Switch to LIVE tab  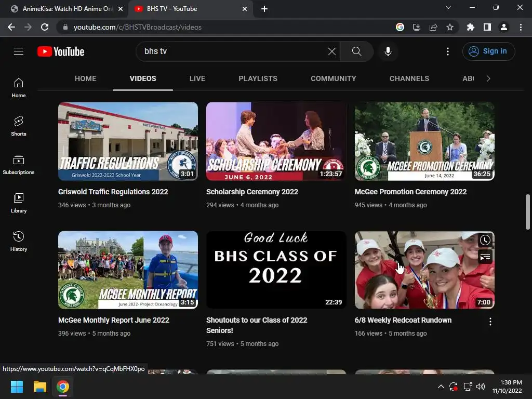[197, 79]
